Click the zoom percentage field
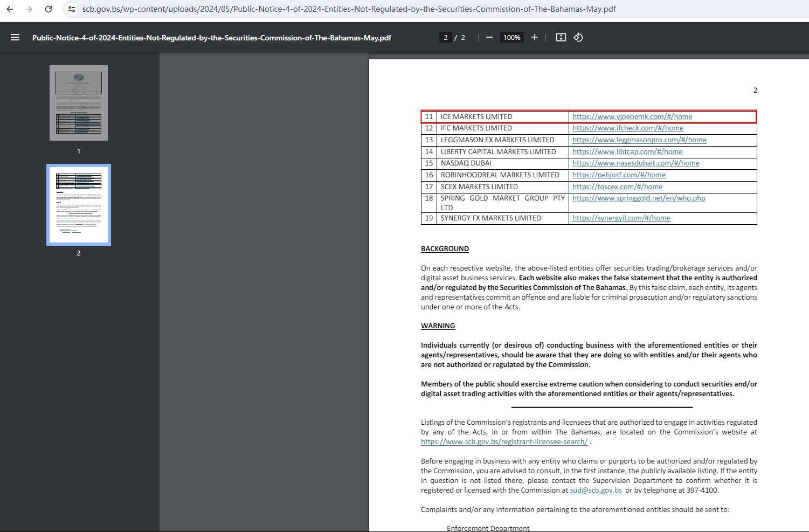 tap(511, 37)
